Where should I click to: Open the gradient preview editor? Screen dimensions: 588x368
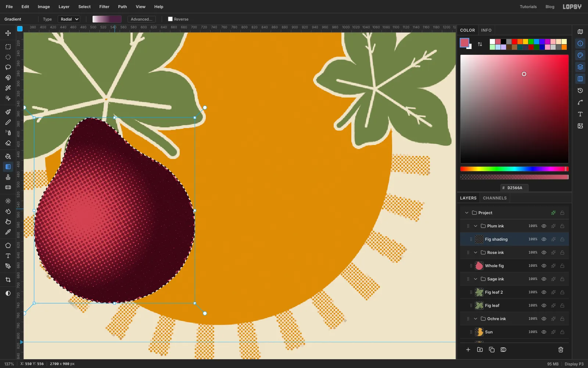107,19
